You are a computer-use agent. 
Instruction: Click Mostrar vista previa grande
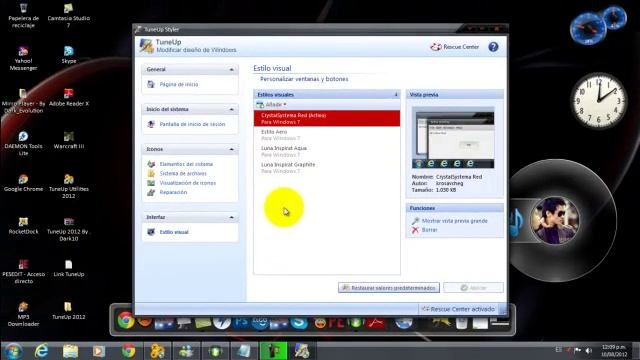(455, 221)
